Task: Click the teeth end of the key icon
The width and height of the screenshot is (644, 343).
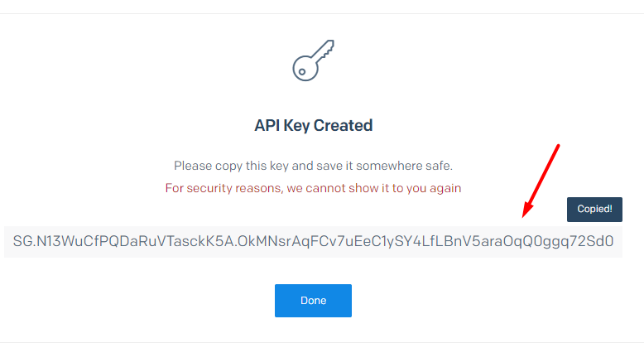Action: [x=328, y=46]
